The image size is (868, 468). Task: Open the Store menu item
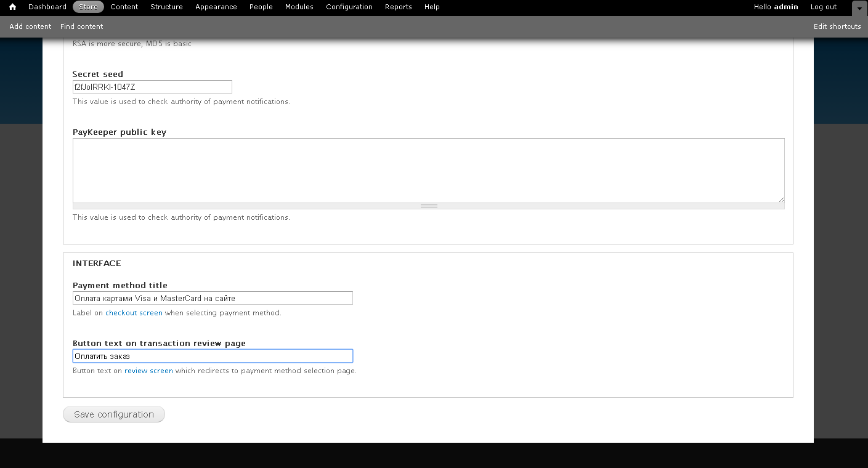click(88, 7)
